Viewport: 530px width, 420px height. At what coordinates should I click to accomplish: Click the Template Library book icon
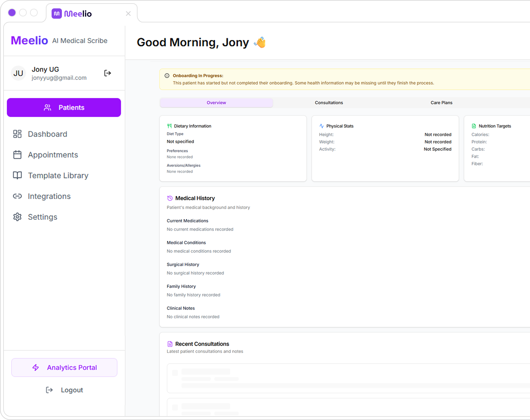17,176
